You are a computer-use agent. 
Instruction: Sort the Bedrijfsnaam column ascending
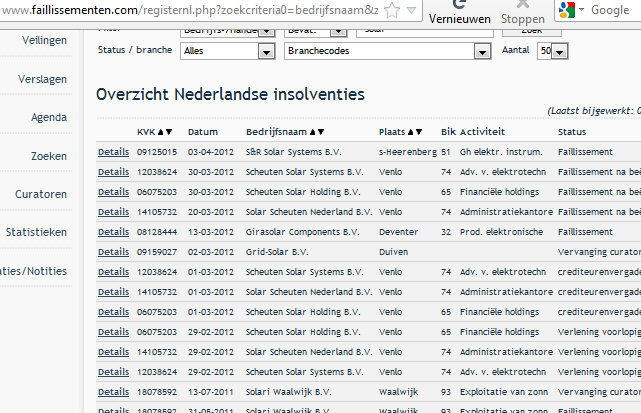312,132
